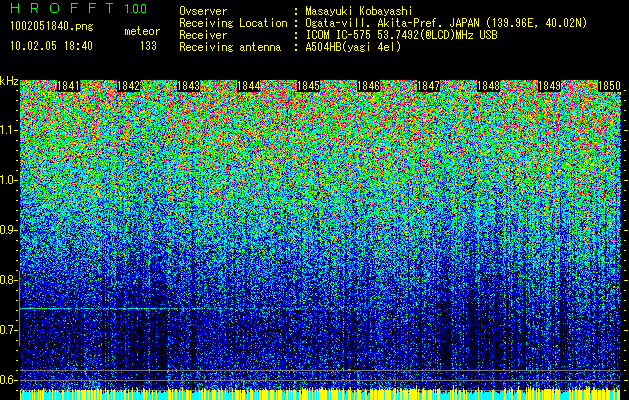This screenshot has height=400, width=629.
Task: Click the Receiver label
Action: pyautogui.click(x=203, y=35)
